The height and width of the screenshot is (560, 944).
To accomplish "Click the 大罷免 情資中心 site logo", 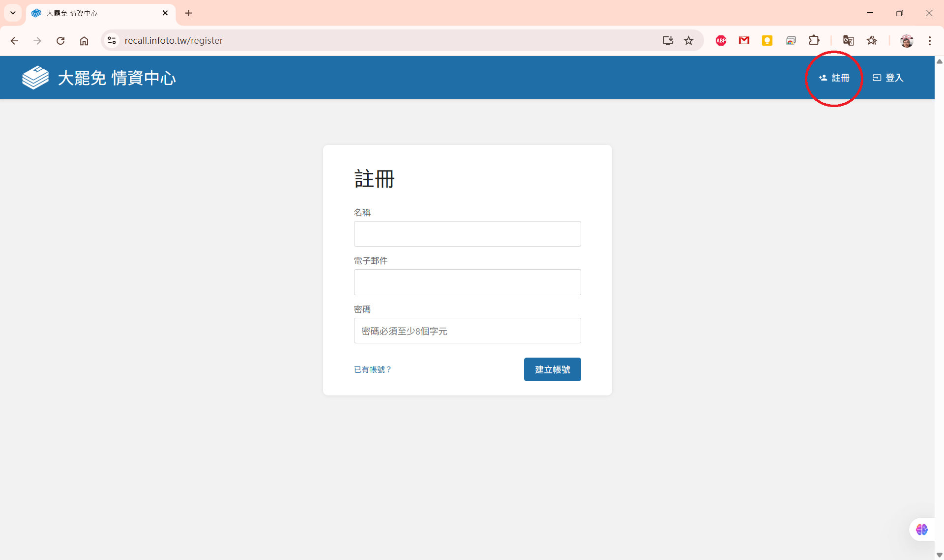I will pyautogui.click(x=98, y=78).
